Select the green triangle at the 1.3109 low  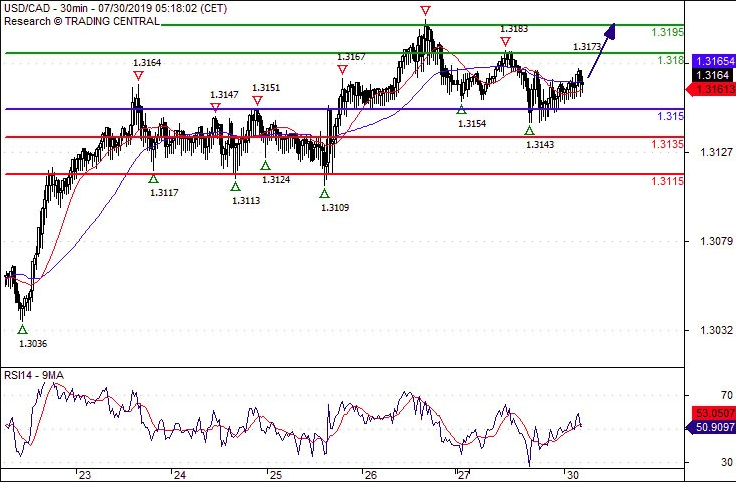click(x=325, y=193)
